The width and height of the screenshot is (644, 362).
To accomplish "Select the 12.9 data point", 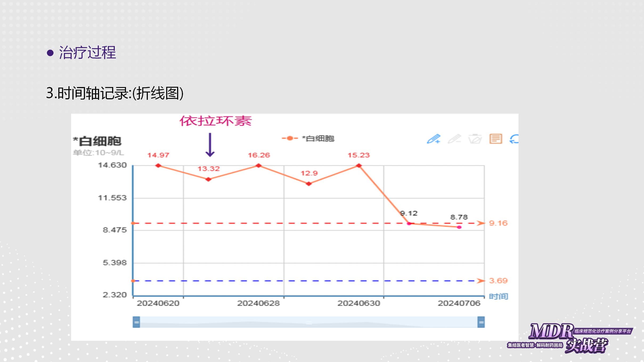I will [x=309, y=184].
